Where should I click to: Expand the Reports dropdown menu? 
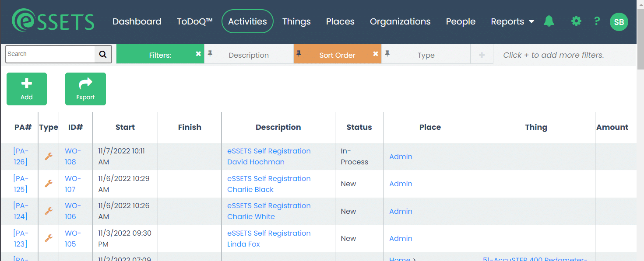pyautogui.click(x=512, y=21)
